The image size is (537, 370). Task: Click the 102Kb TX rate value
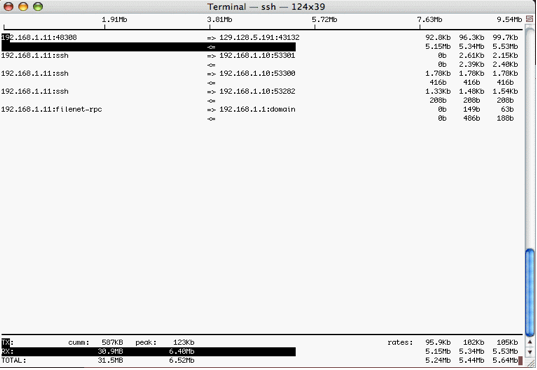[x=474, y=342]
